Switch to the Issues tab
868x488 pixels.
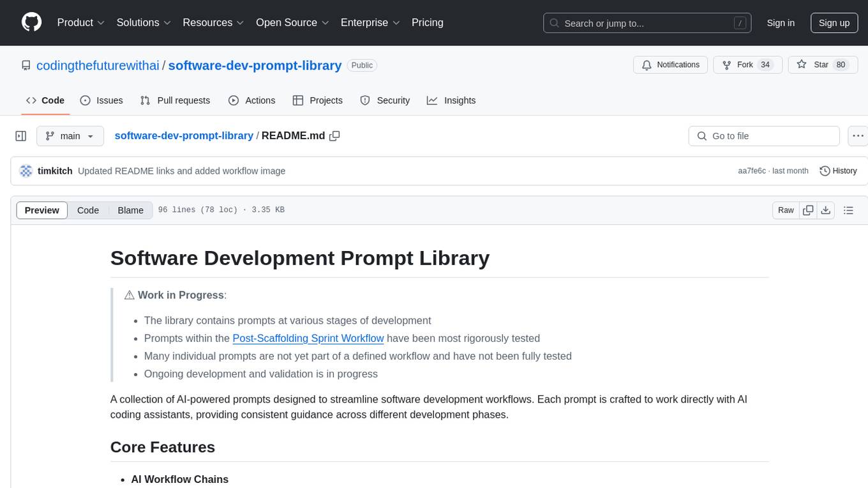(x=101, y=100)
